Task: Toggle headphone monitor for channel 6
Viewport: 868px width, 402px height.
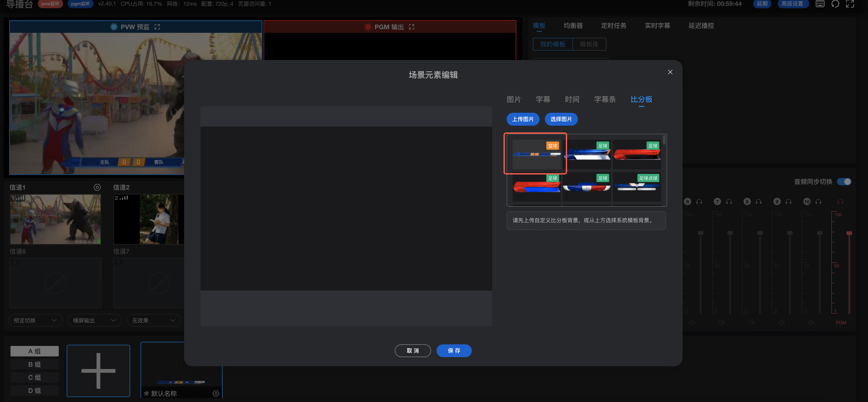Action: click(x=699, y=201)
